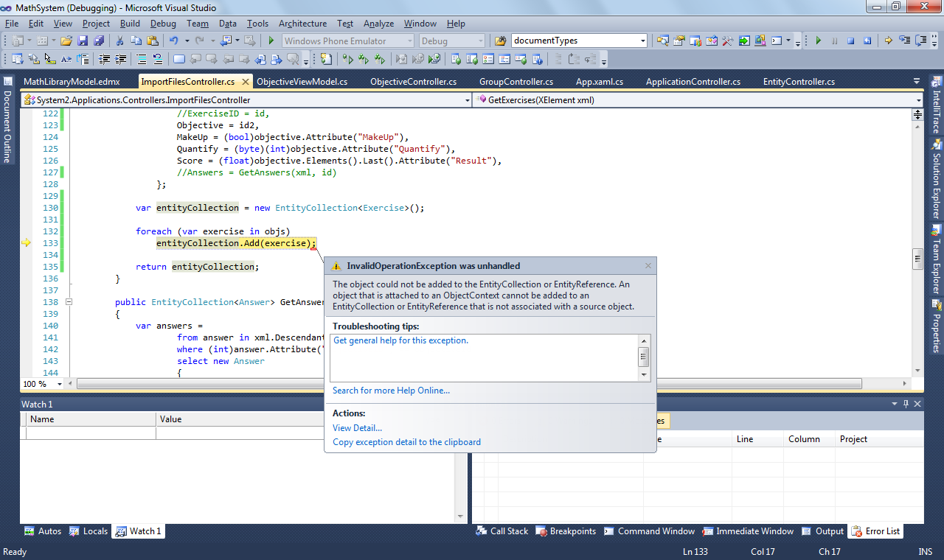Collapse the GetAnswers method outline at line 138
Viewport: 944px width, 560px height.
[x=69, y=302]
